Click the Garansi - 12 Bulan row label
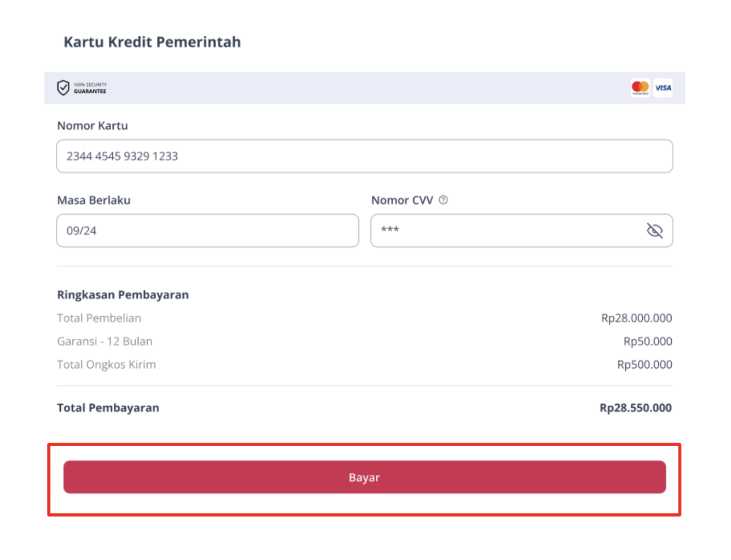731x560 pixels. [x=105, y=341]
